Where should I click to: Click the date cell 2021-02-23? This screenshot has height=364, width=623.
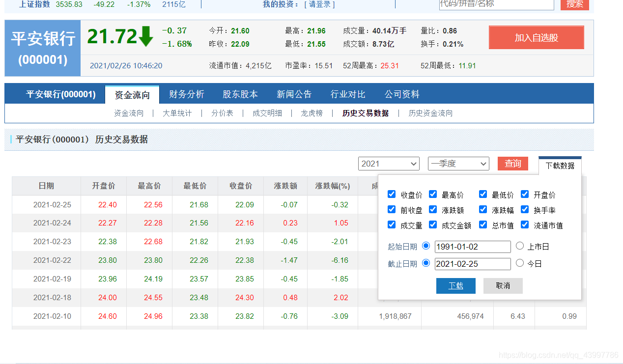(52, 241)
